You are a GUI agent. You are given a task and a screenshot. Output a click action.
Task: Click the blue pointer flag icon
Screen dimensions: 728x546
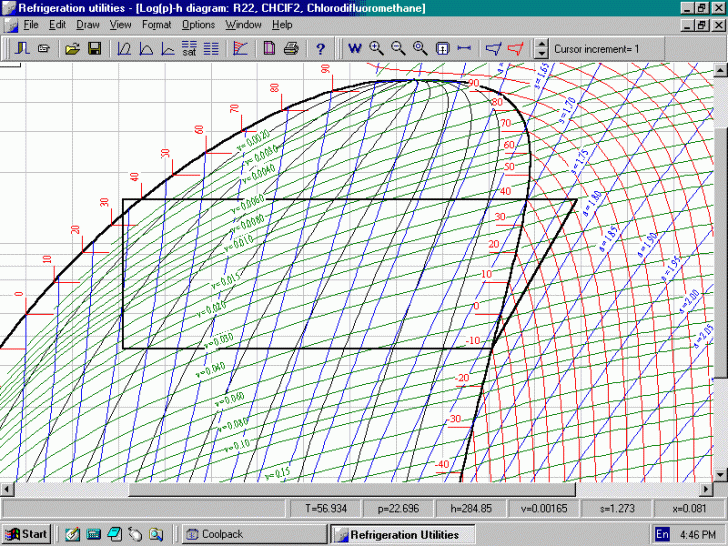coord(493,48)
